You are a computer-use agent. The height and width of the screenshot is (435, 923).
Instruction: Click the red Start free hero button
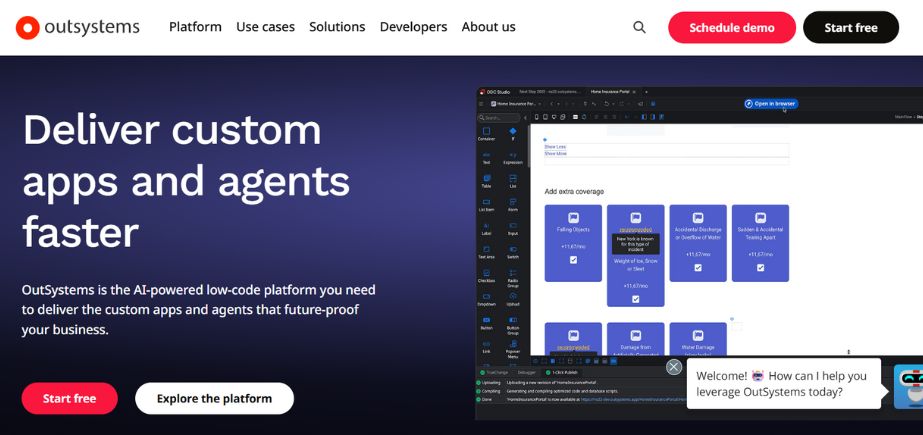[69, 399]
